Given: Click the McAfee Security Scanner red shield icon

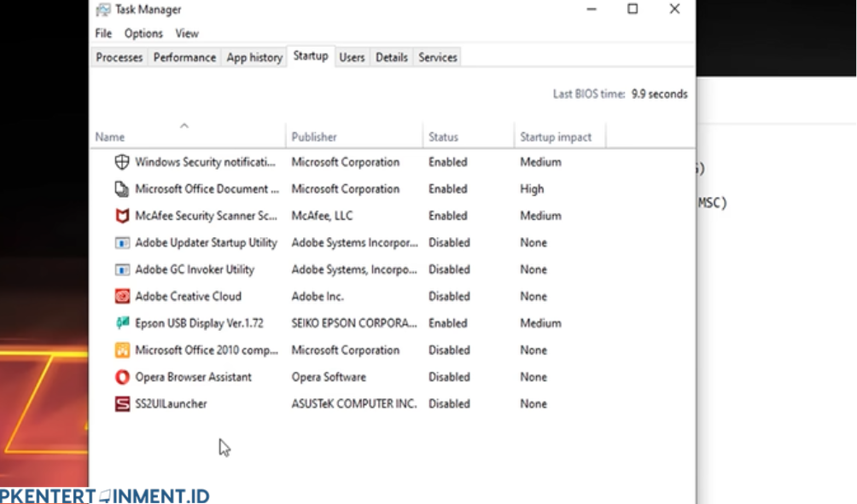Looking at the screenshot, I should [x=122, y=216].
